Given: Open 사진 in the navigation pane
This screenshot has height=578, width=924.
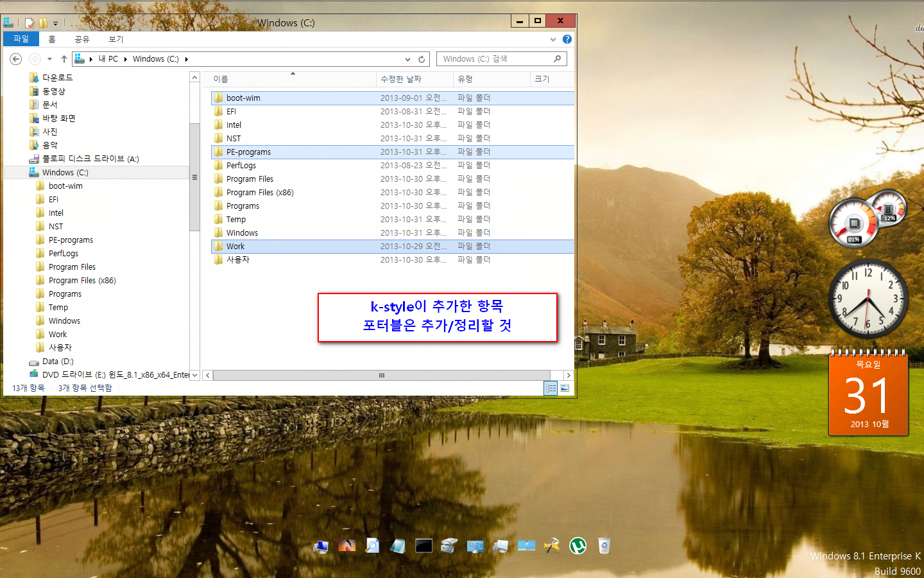Looking at the screenshot, I should pyautogui.click(x=44, y=132).
